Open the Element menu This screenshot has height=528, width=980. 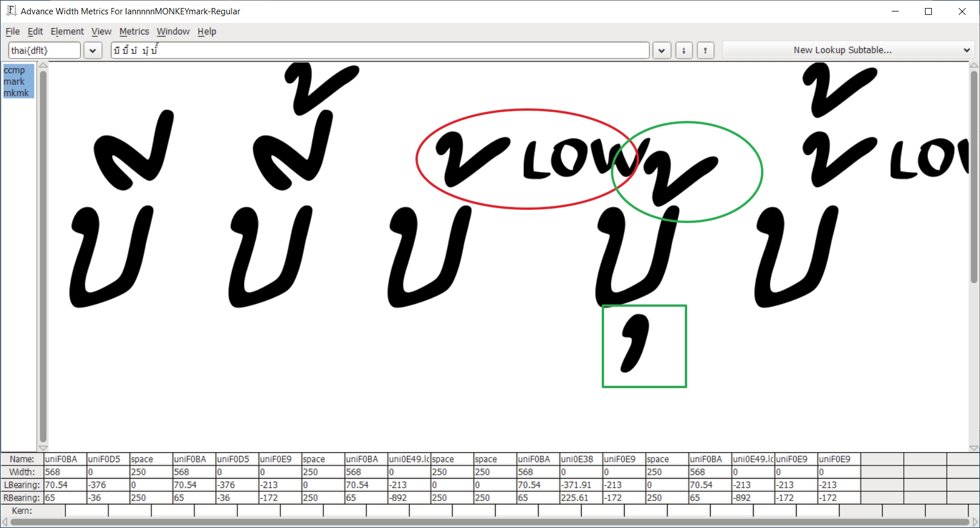tap(67, 32)
